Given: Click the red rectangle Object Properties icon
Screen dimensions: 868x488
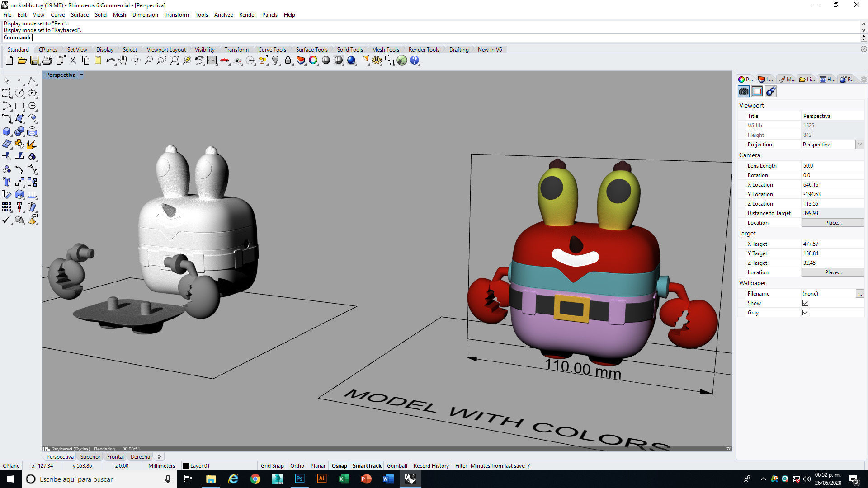Looking at the screenshot, I should [x=757, y=91].
